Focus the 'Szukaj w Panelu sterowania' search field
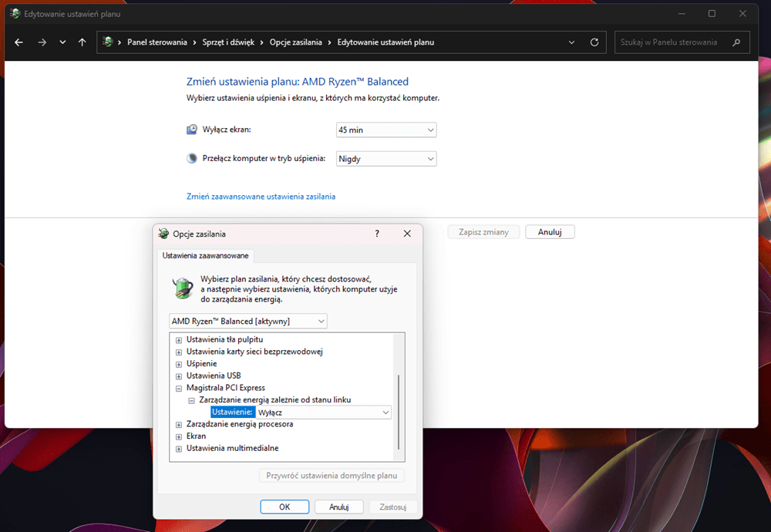This screenshot has width=771, height=532. coord(682,42)
